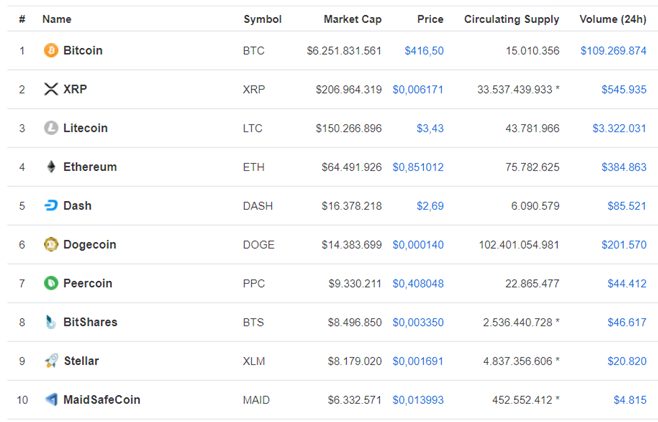Click Stellar volume $20.820
The width and height of the screenshot is (658, 422).
(627, 361)
